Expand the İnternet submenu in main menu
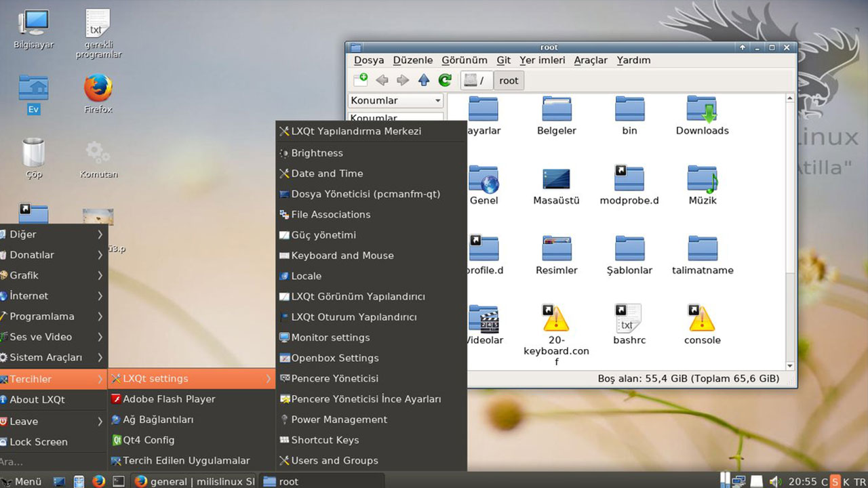This screenshot has height=488, width=868. point(53,296)
